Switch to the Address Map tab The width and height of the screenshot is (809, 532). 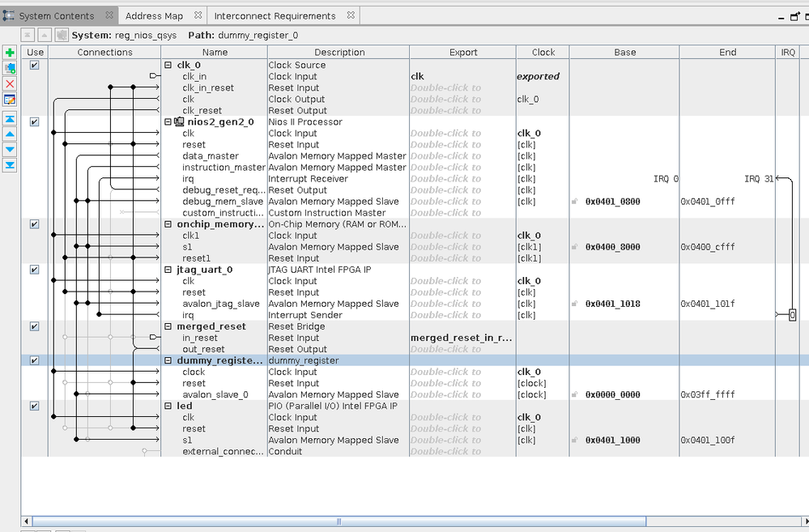pos(154,15)
